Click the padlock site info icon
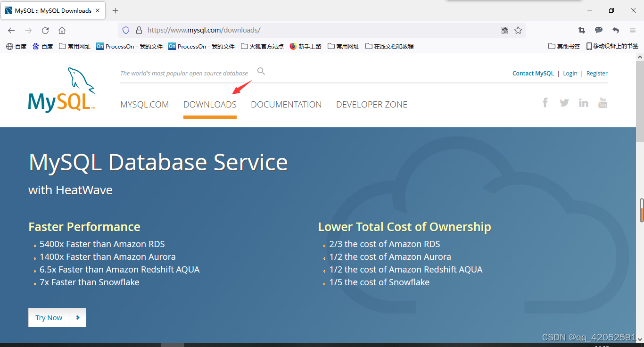The height and width of the screenshot is (347, 644). (x=139, y=30)
